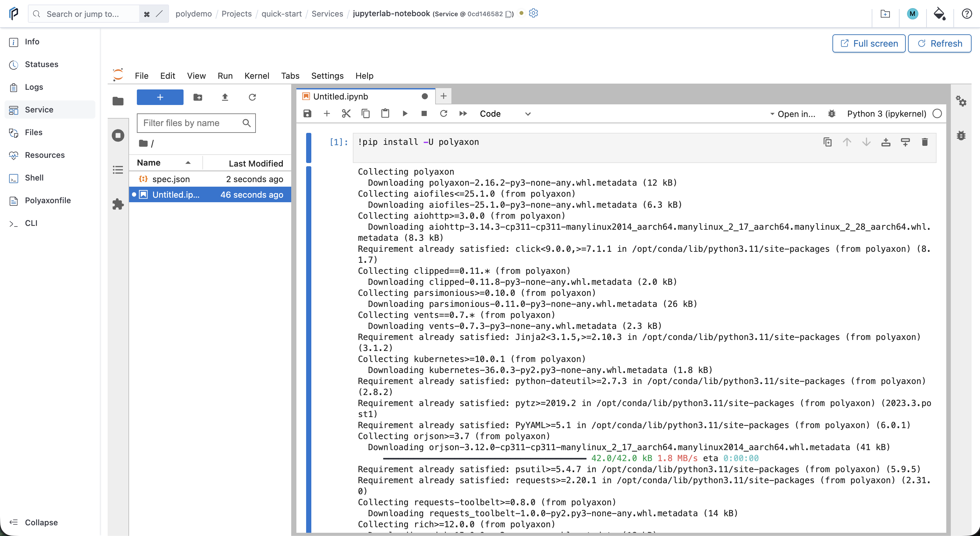Select the spec.json file row

click(210, 179)
